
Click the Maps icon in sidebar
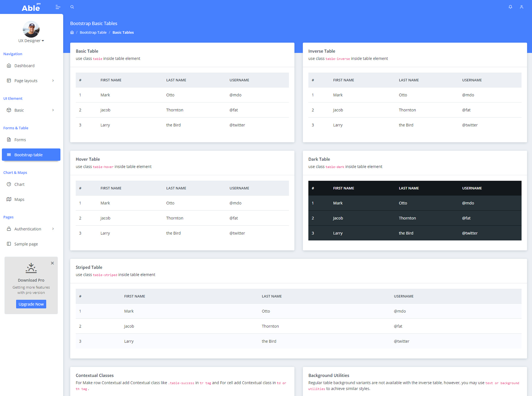coord(9,199)
